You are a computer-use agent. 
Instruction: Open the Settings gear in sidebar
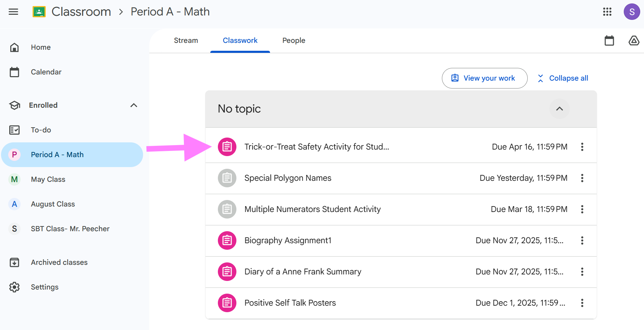pos(14,287)
